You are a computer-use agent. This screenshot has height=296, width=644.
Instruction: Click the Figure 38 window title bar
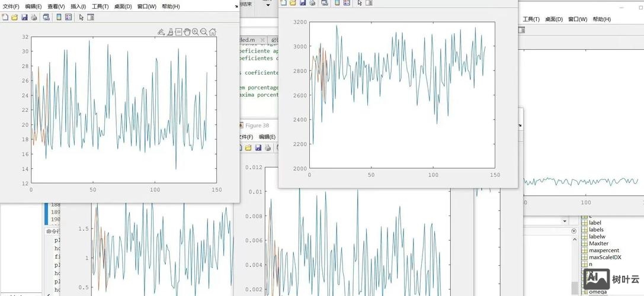tap(257, 126)
